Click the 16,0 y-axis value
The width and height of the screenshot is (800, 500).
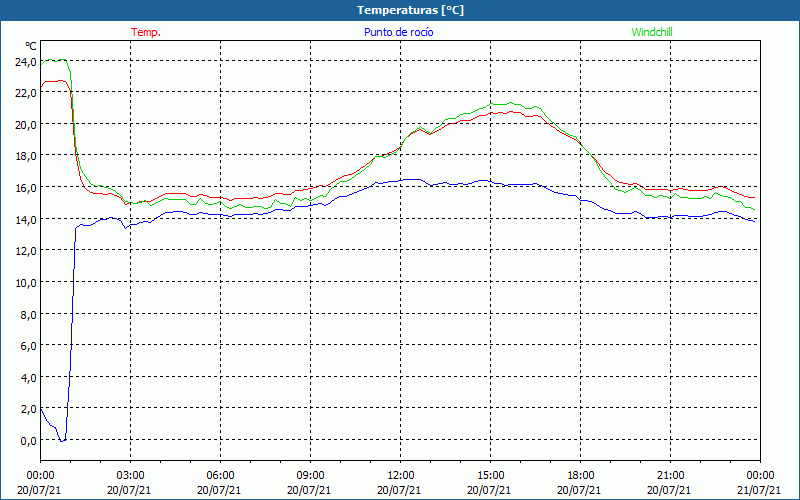[x=26, y=188]
